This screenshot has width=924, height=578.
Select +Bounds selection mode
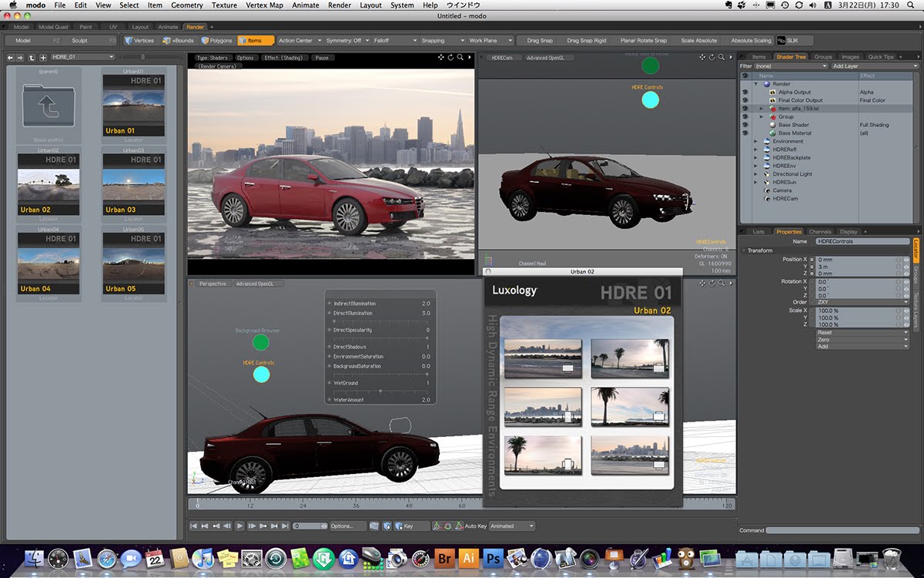tap(179, 40)
